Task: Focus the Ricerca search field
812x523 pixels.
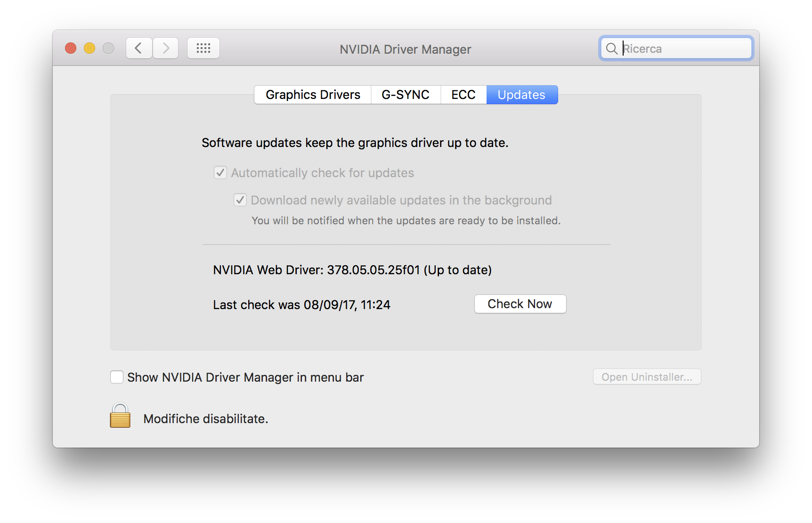Action: [x=676, y=49]
